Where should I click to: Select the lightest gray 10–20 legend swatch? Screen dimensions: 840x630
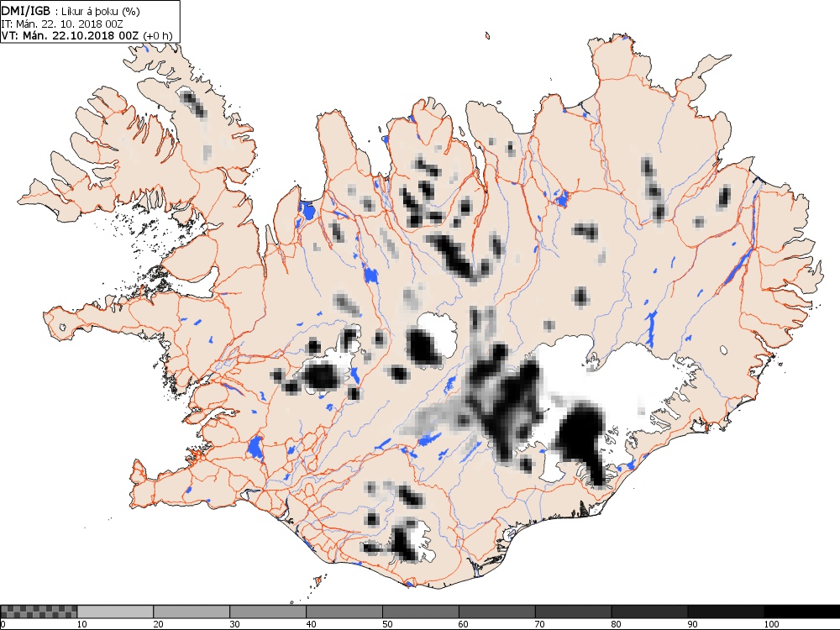[x=115, y=612]
